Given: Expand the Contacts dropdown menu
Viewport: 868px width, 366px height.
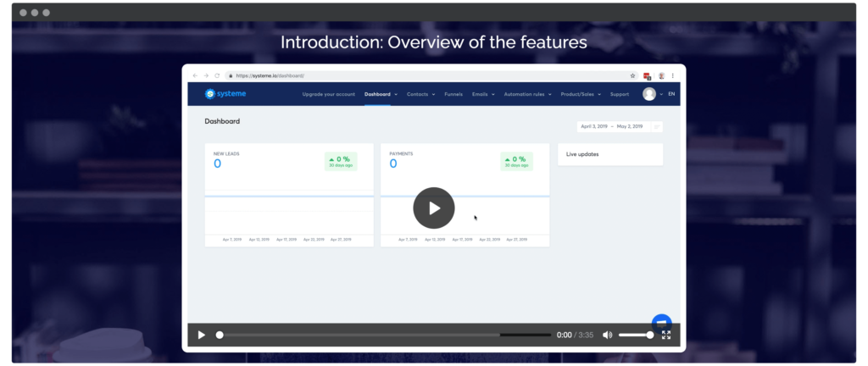Looking at the screenshot, I should tap(420, 94).
